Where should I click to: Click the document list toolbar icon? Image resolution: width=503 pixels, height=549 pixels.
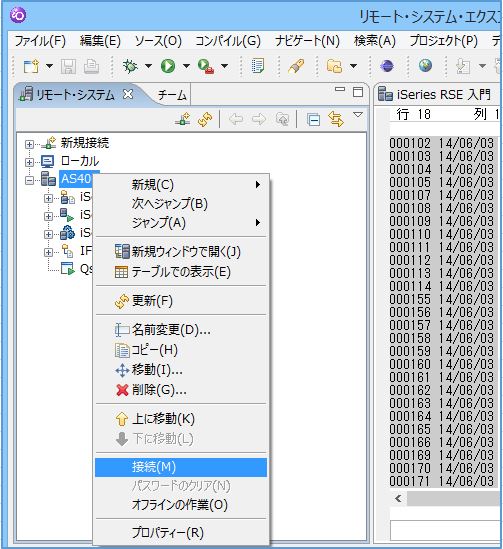pos(258,66)
